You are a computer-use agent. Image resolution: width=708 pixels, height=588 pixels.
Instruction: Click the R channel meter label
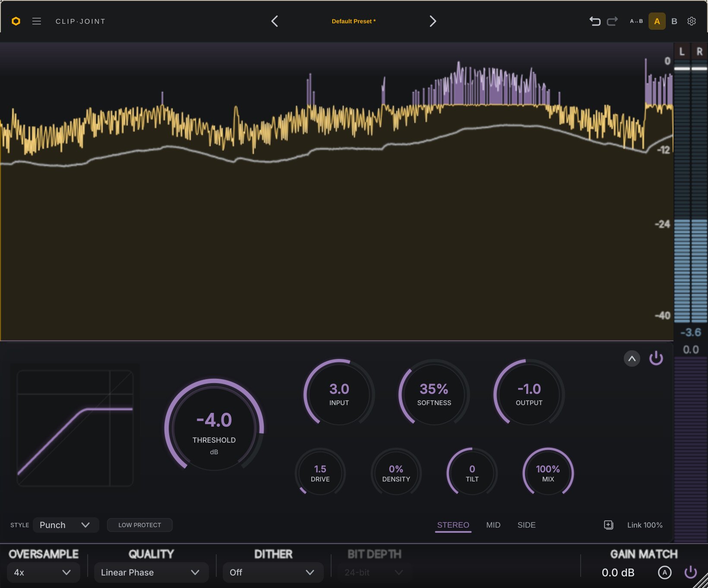tap(699, 52)
